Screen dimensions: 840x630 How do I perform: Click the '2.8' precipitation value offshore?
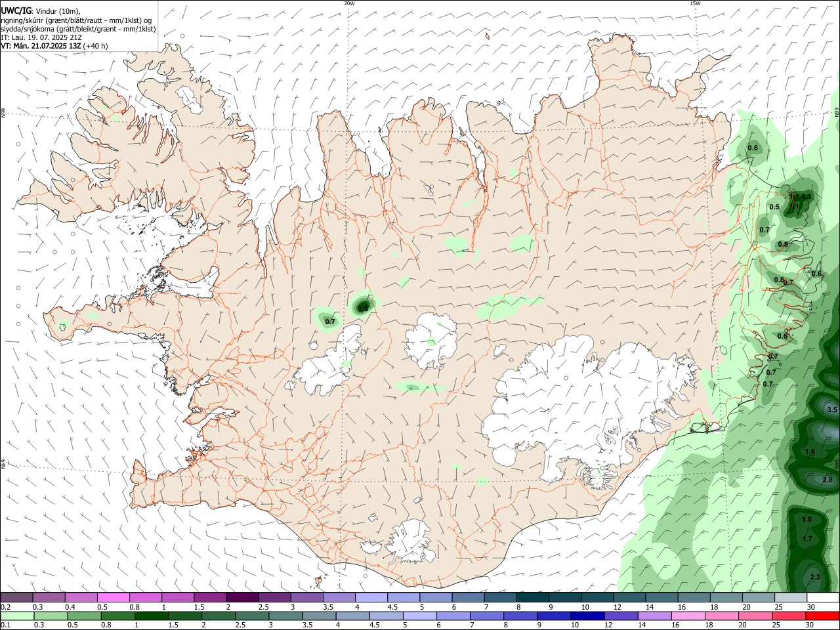click(x=828, y=480)
